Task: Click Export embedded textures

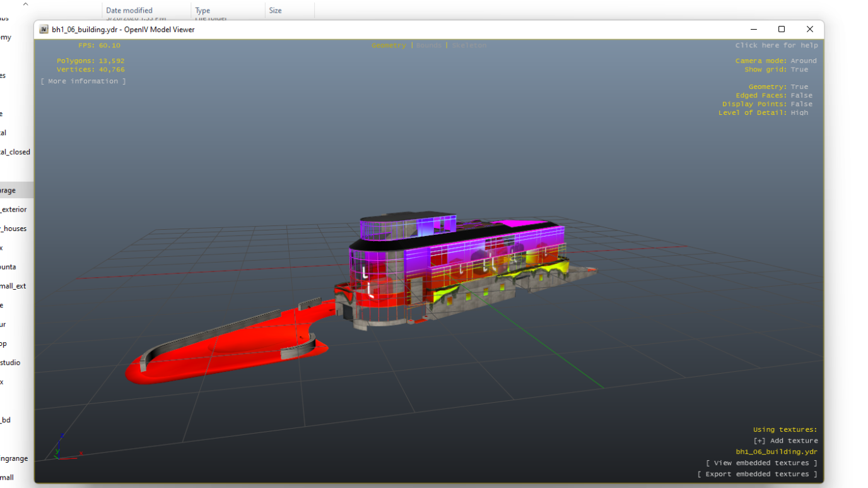Action: [x=757, y=474]
